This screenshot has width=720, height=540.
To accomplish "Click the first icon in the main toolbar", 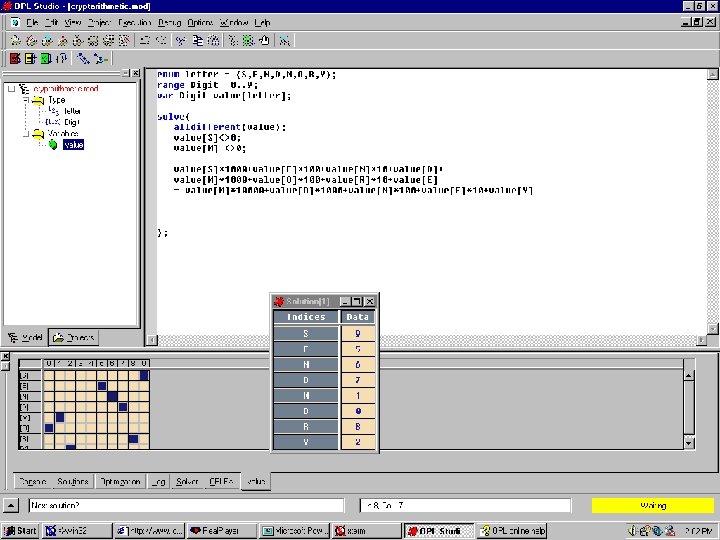I will click(x=16, y=40).
